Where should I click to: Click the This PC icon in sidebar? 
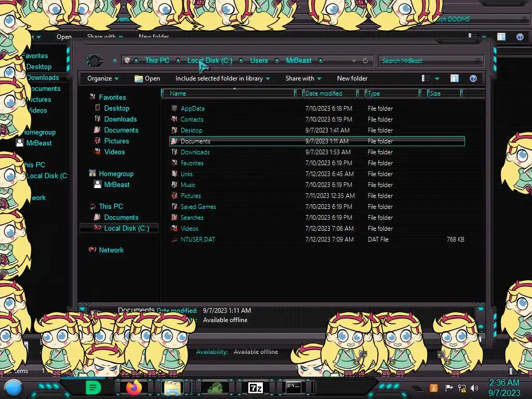pyautogui.click(x=92, y=206)
